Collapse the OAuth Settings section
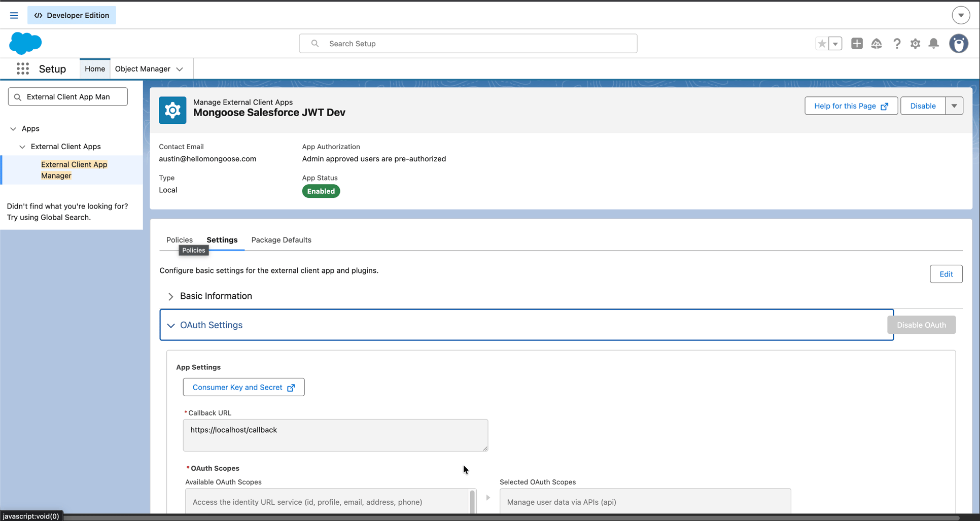980x521 pixels. [x=171, y=325]
